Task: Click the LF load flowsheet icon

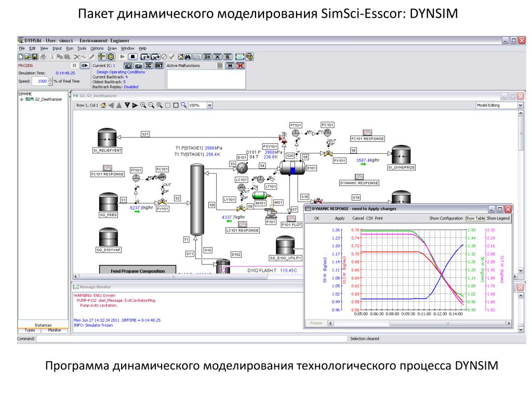Action: point(145,57)
